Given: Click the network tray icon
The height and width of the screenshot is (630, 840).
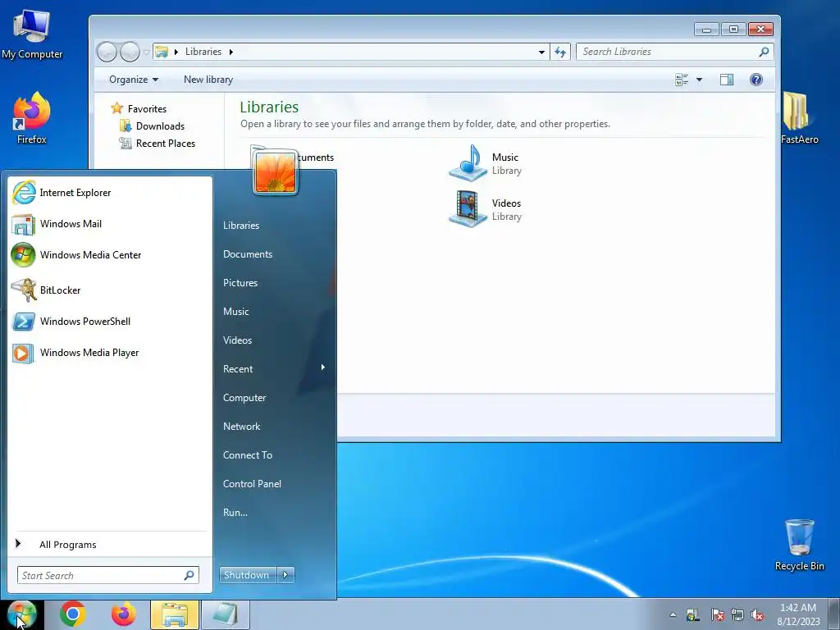Looking at the screenshot, I should pos(737,615).
